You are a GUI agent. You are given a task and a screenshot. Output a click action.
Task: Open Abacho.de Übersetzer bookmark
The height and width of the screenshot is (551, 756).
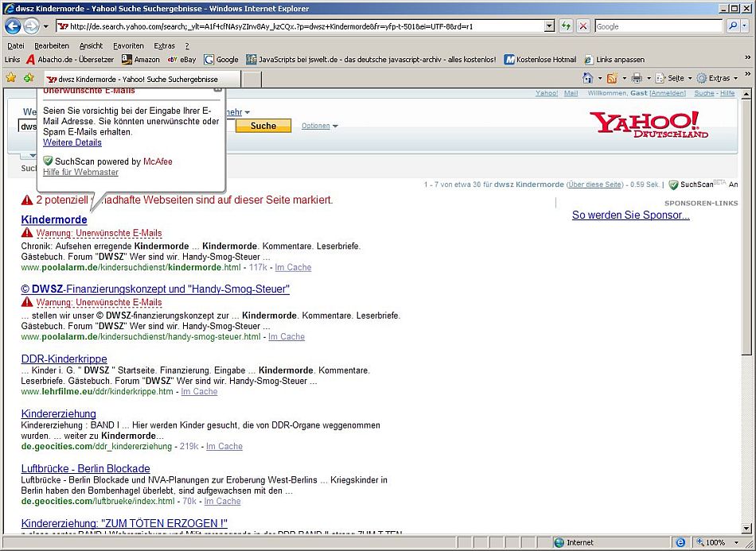(70, 60)
